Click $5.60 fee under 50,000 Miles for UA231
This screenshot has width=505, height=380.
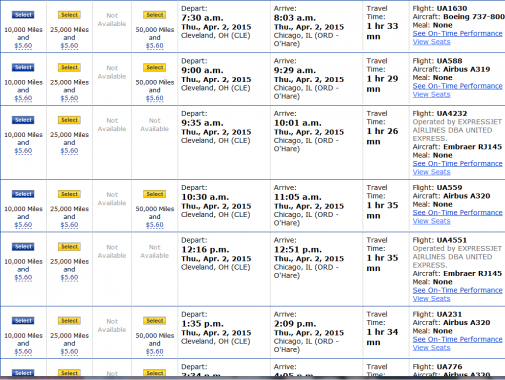(155, 352)
